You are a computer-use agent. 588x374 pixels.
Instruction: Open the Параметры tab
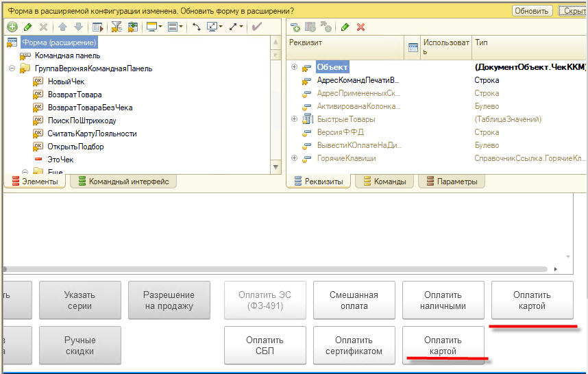pyautogui.click(x=452, y=182)
